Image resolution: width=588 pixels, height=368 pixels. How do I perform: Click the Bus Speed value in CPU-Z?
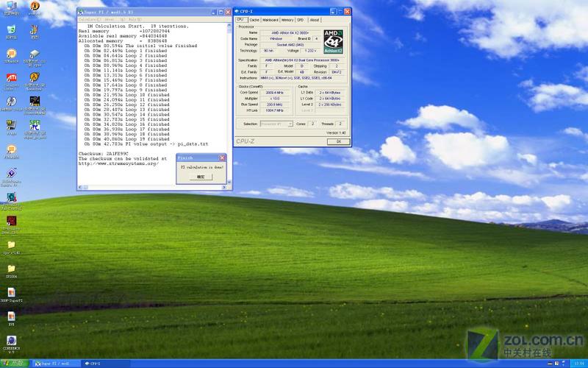tap(274, 105)
